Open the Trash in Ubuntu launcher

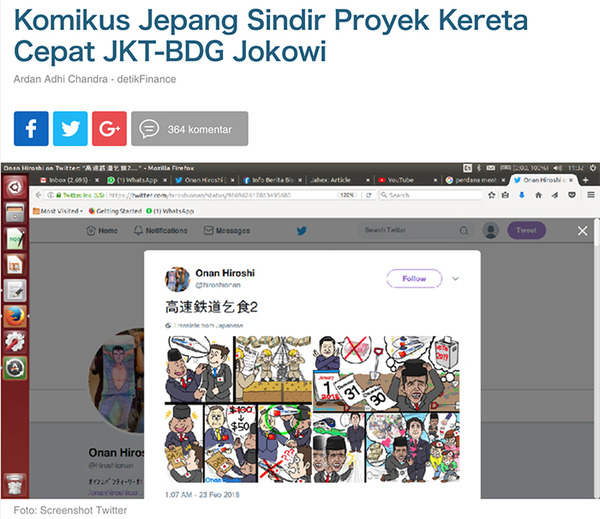click(15, 484)
